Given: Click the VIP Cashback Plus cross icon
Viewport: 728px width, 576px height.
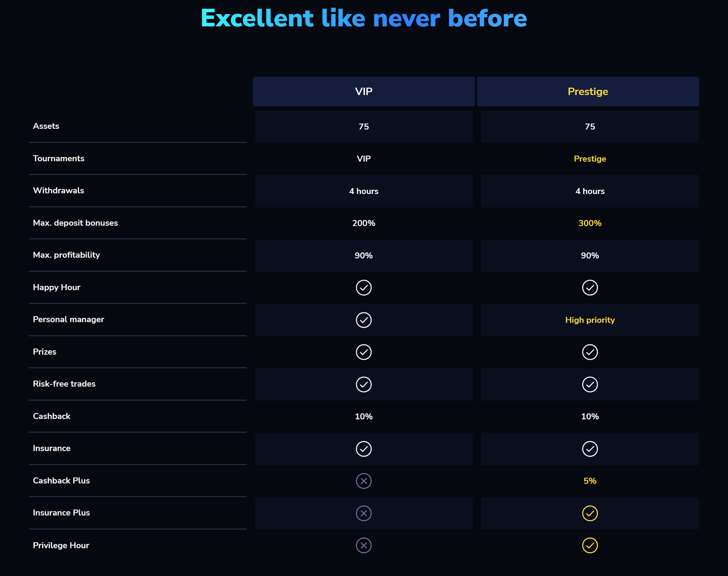Looking at the screenshot, I should pyautogui.click(x=364, y=481).
